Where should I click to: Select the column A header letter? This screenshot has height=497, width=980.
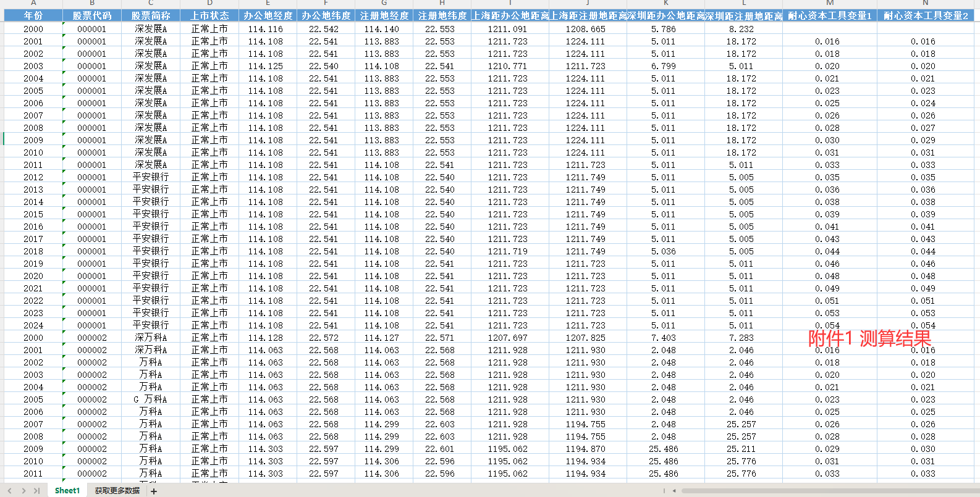click(x=33, y=3)
